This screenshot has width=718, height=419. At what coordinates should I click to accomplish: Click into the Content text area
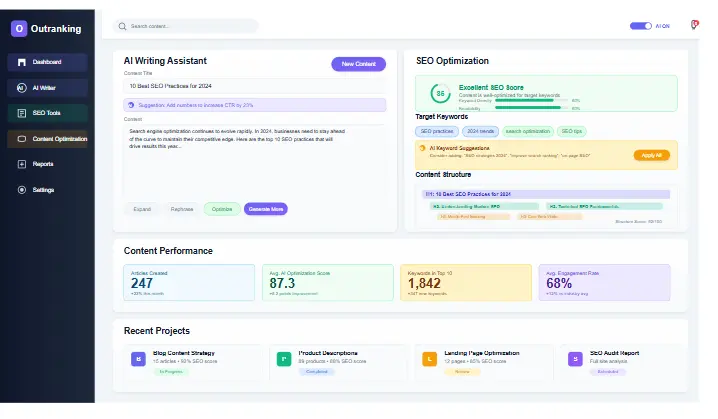point(255,160)
